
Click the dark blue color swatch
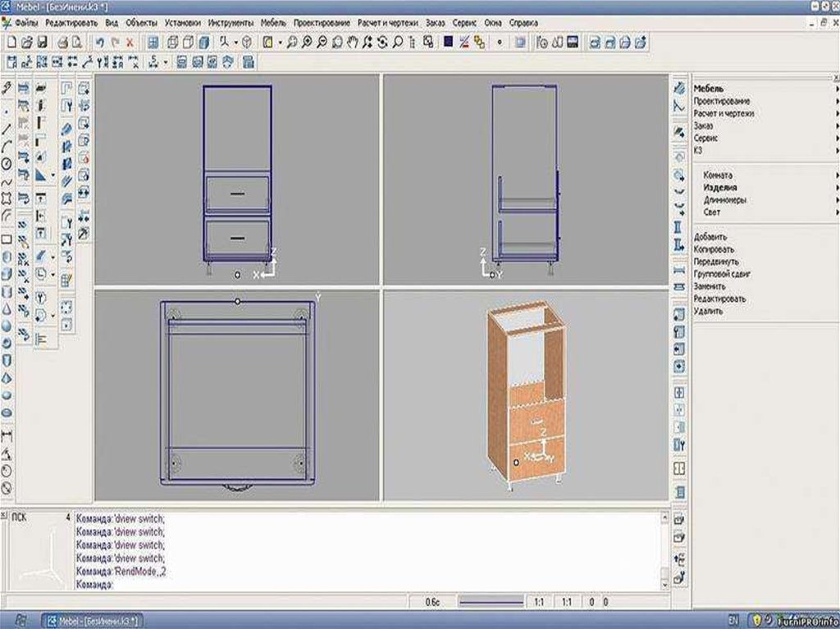coord(449,41)
